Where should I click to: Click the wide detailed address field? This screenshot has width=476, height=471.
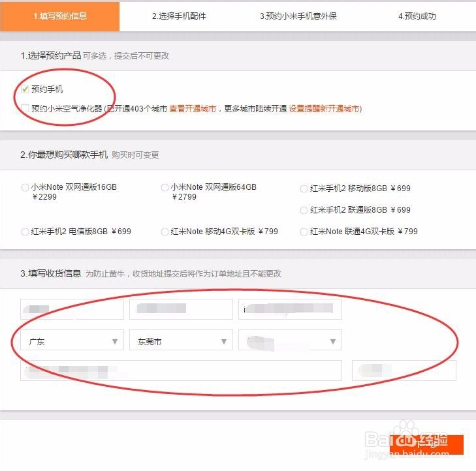coord(181,371)
